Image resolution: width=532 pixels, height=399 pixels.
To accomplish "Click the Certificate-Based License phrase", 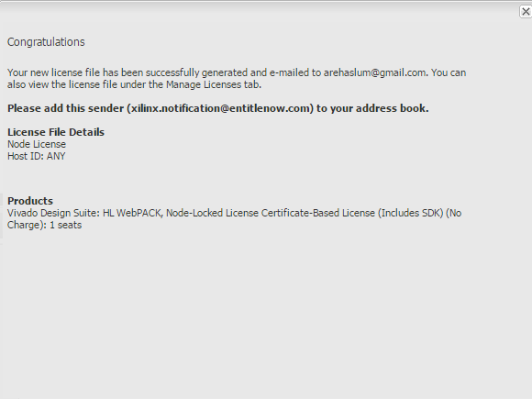I will point(318,213).
